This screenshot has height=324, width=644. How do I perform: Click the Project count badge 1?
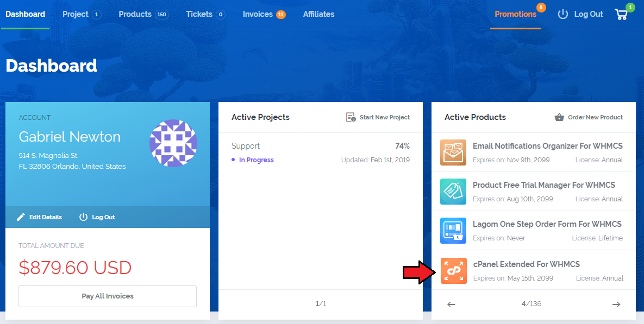click(x=97, y=15)
